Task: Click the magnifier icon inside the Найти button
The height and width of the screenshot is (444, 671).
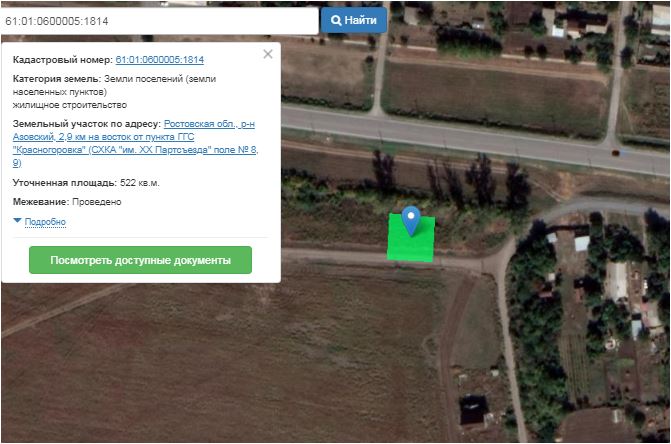Action: (x=336, y=20)
